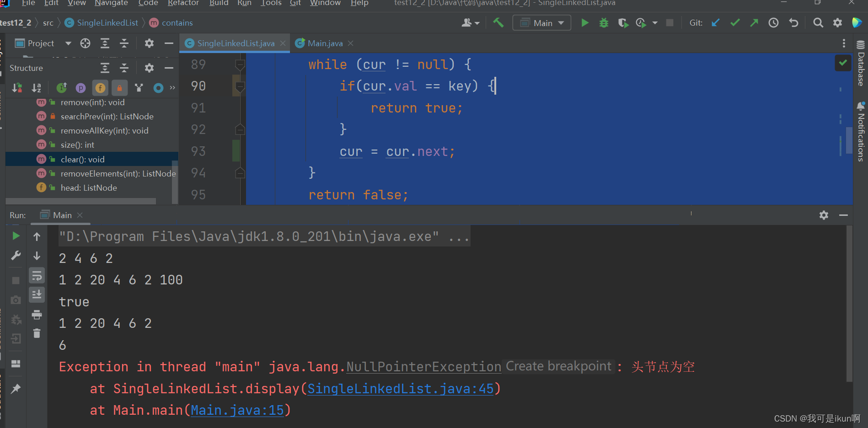868x428 pixels.
Task: Open profiler options dropdown arrow
Action: 655,23
